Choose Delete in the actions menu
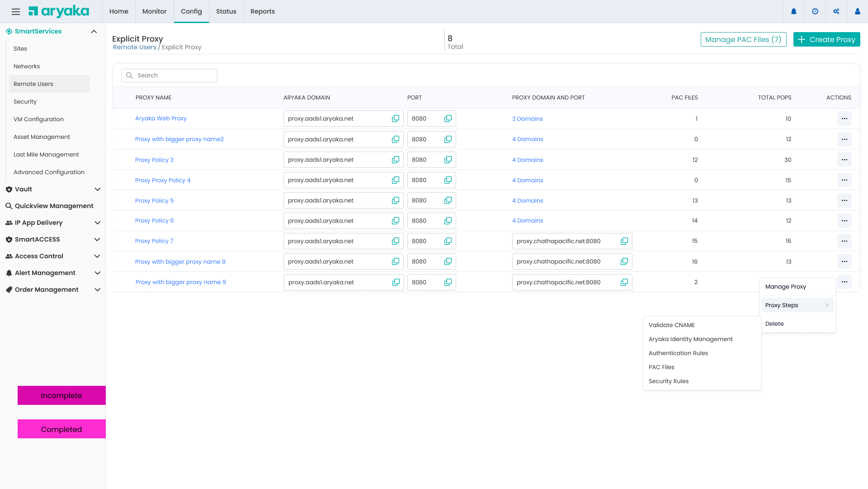 pos(774,324)
